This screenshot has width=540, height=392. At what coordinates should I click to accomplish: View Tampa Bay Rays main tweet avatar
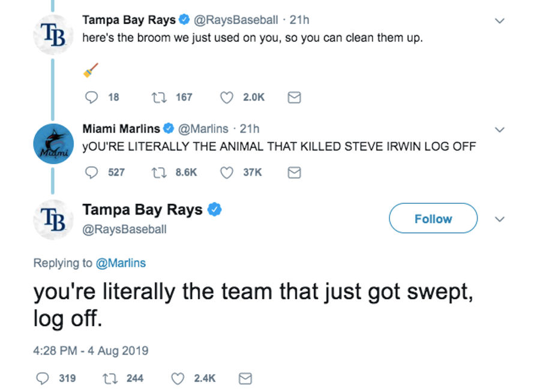pyautogui.click(x=53, y=219)
